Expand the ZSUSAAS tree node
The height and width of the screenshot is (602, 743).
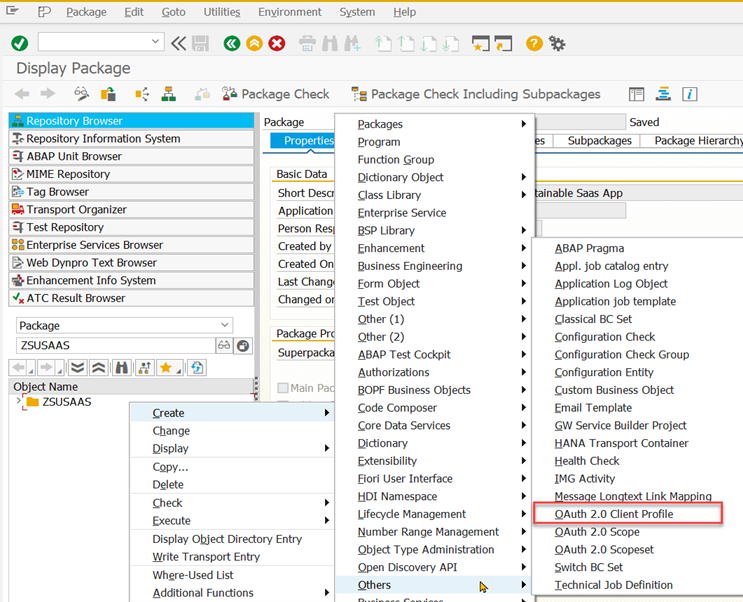pos(18,401)
